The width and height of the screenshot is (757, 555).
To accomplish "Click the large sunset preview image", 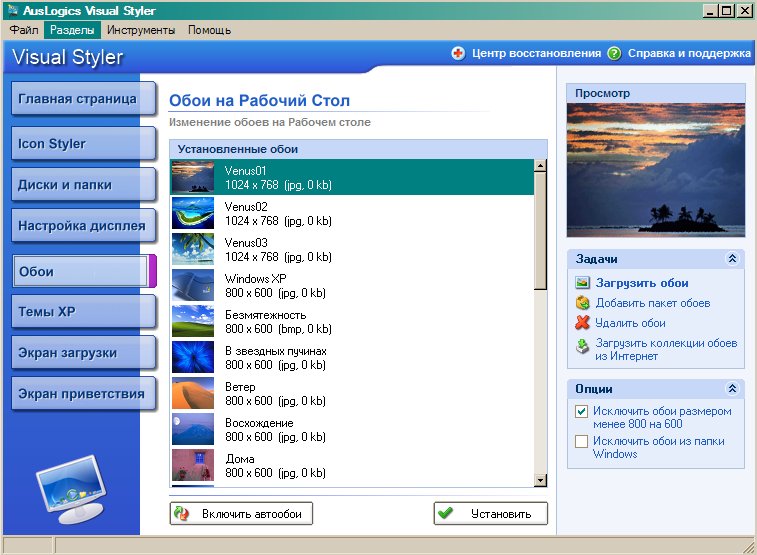I will (656, 170).
